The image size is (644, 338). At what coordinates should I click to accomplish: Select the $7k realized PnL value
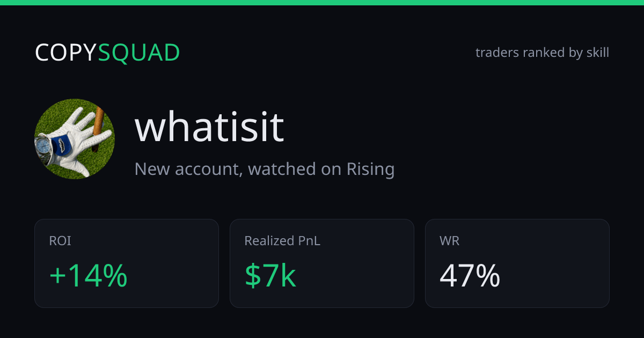coord(270,276)
